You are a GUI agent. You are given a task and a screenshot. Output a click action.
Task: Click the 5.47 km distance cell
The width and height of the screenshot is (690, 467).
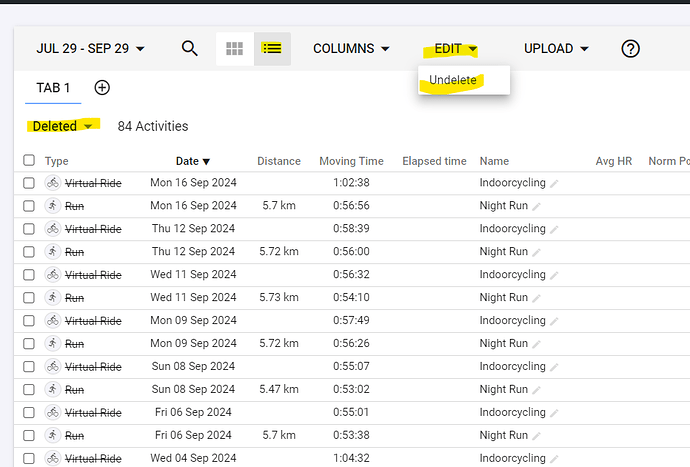coord(279,389)
